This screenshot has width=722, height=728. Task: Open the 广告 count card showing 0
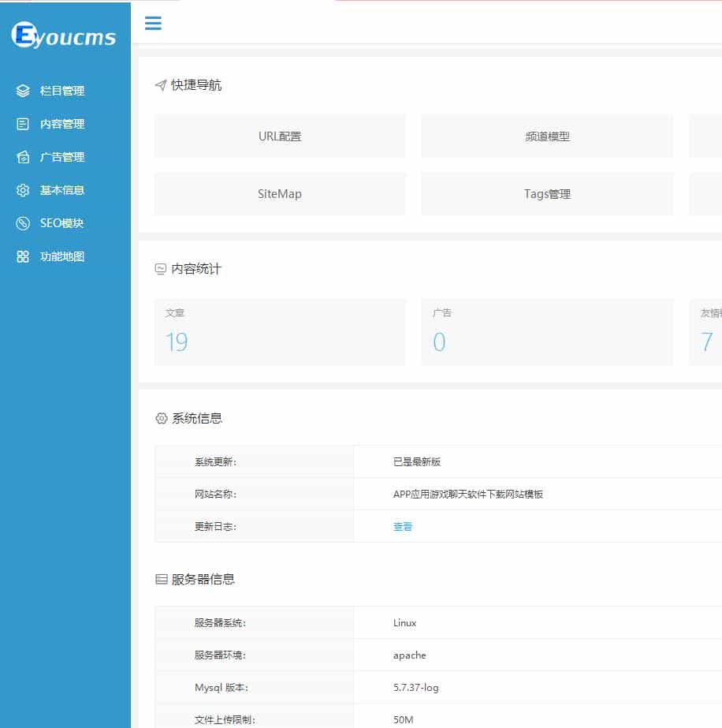547,332
